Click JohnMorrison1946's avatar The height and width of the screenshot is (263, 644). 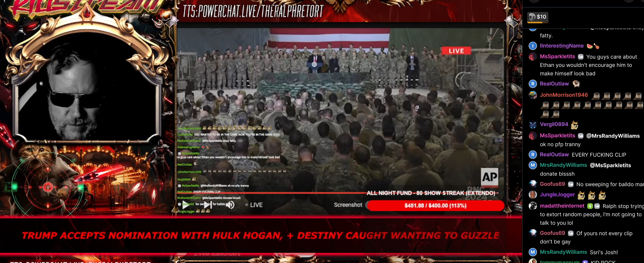tap(533, 95)
